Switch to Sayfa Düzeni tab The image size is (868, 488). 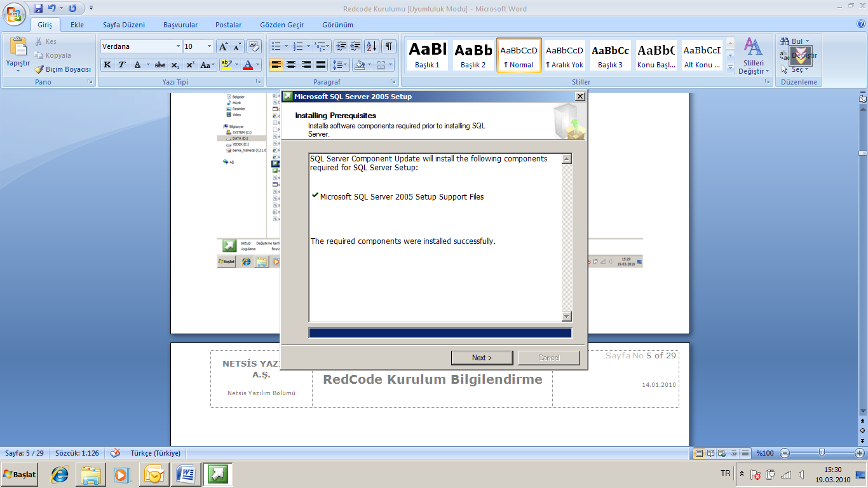tap(124, 25)
